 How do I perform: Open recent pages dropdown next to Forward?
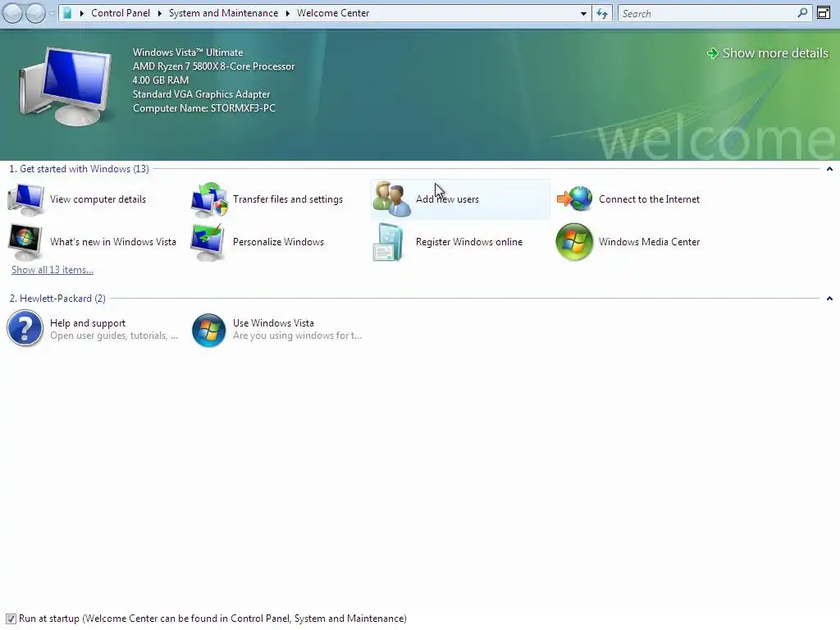(x=52, y=13)
